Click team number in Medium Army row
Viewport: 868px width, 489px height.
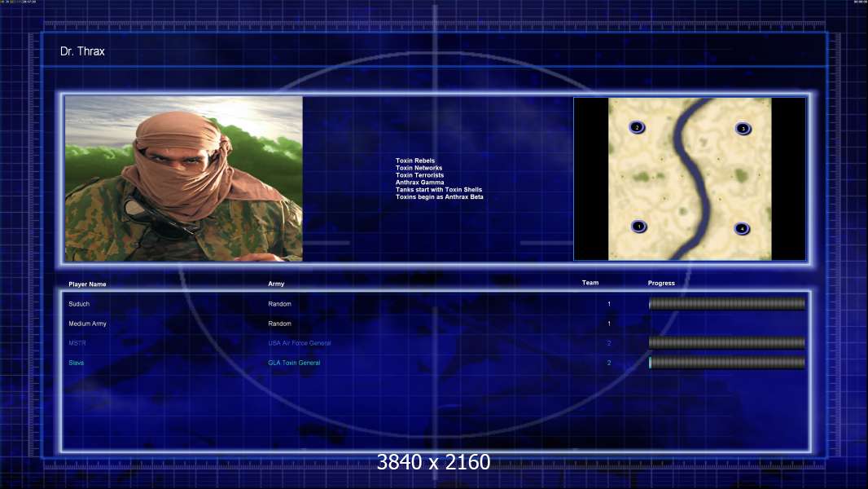[x=609, y=324]
